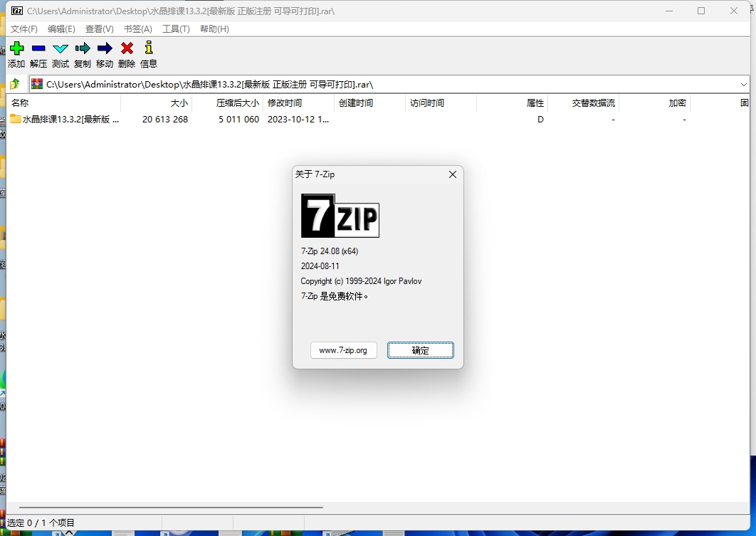Click the green Add (添加) toolbar icon
The height and width of the screenshot is (536, 756).
(x=16, y=48)
